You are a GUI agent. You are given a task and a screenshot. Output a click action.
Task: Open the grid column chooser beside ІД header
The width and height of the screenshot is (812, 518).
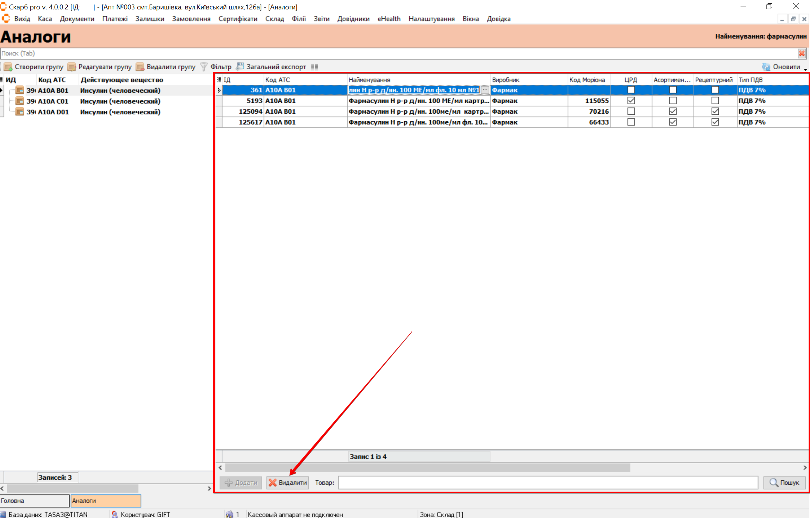click(219, 80)
